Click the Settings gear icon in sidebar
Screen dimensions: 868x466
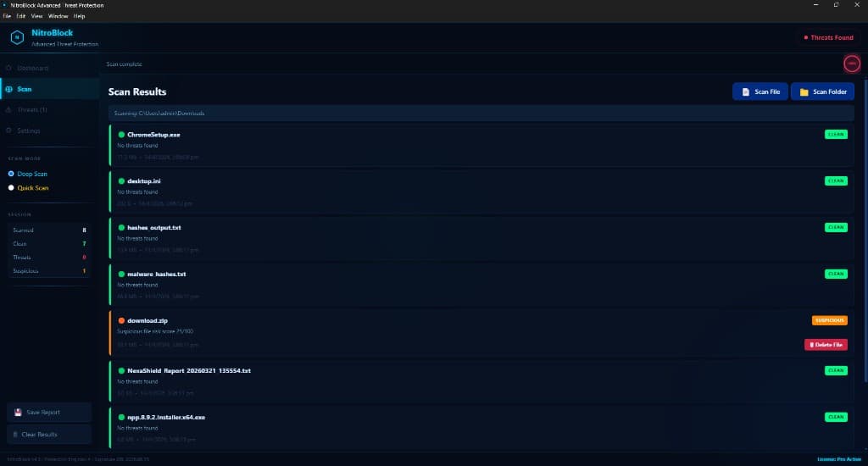pyautogui.click(x=8, y=130)
